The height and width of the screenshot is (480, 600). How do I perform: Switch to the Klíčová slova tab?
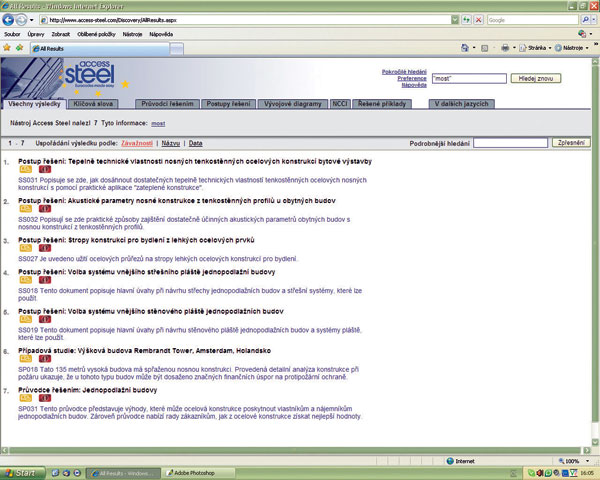click(x=92, y=104)
